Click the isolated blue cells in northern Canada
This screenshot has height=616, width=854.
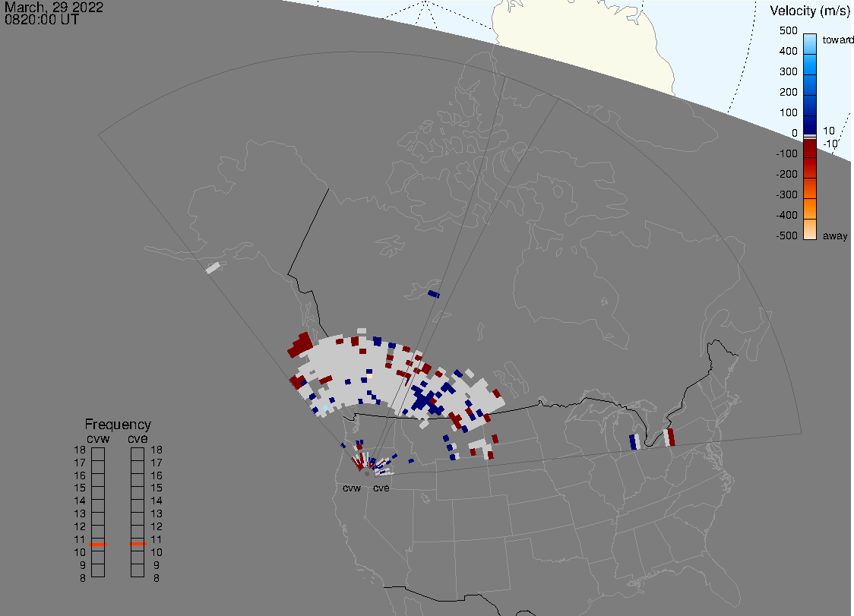click(x=434, y=294)
